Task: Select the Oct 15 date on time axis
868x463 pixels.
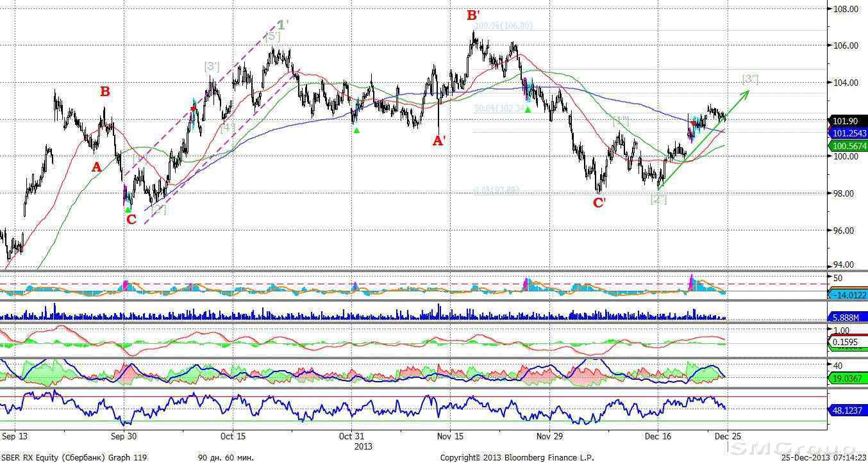Action: [x=233, y=436]
